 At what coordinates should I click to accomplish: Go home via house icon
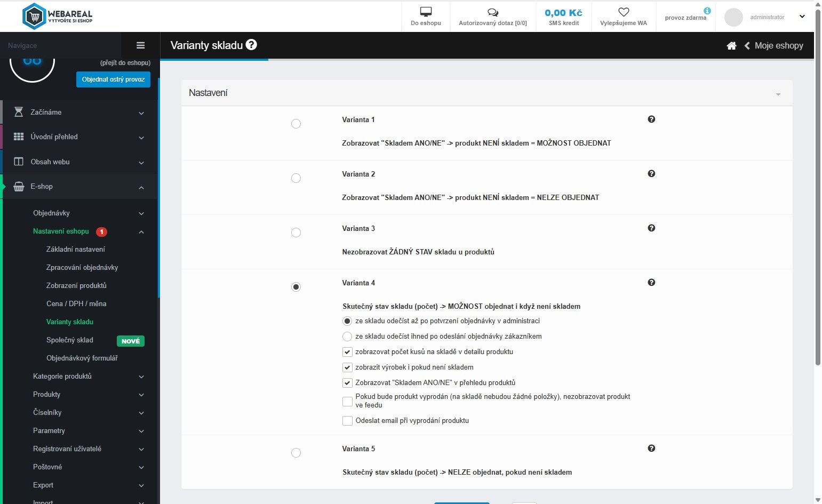(731, 46)
